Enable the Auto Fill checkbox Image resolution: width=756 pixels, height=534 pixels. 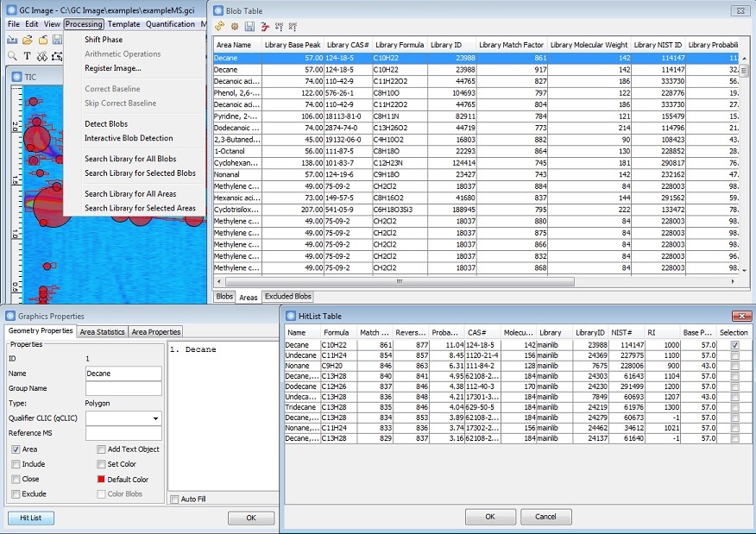(175, 499)
